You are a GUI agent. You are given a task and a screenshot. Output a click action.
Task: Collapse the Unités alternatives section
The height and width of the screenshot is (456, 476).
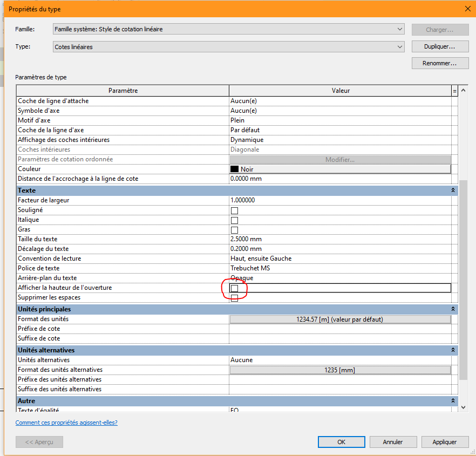[453, 350]
